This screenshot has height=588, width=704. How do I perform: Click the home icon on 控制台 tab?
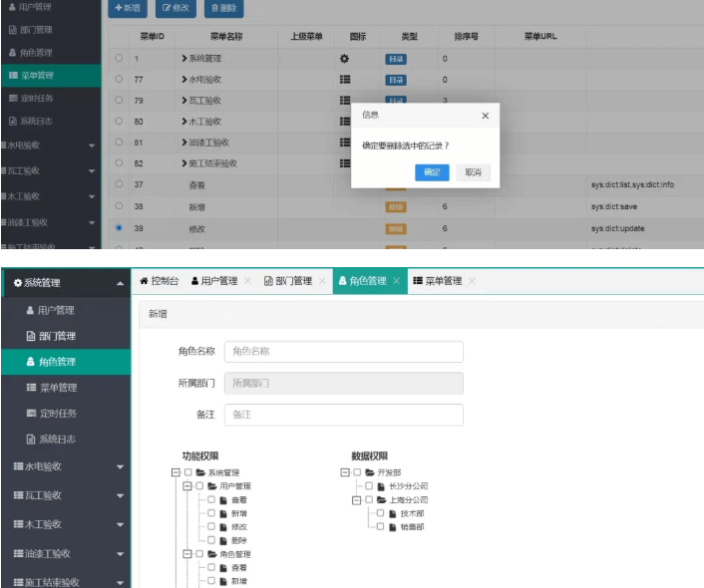tap(144, 281)
